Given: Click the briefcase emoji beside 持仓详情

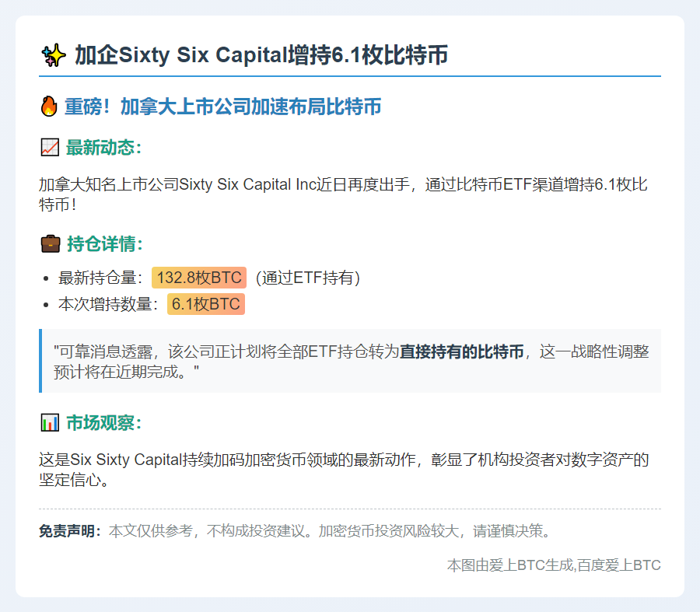Looking at the screenshot, I should (51, 243).
